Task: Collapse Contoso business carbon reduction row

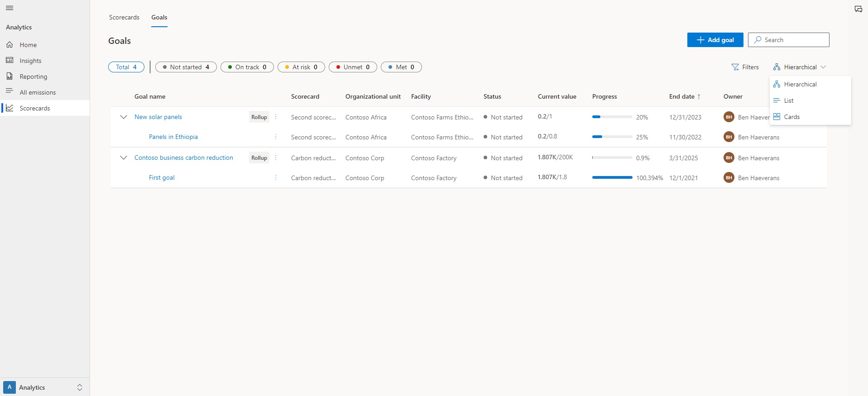Action: [123, 157]
